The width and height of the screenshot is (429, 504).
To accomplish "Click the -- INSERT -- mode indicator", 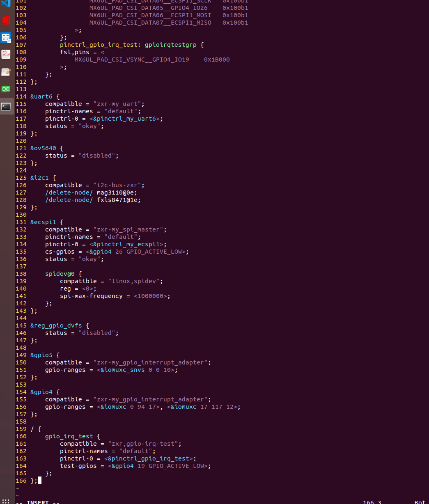I will coord(38,502).
